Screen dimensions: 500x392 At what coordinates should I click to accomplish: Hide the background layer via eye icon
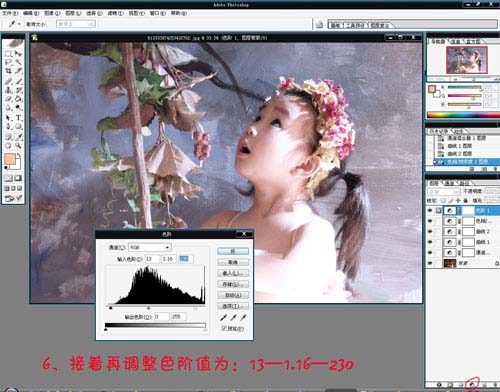click(430, 263)
